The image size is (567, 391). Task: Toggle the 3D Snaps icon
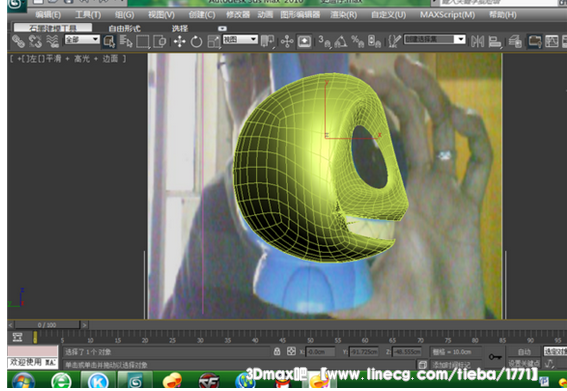point(324,42)
